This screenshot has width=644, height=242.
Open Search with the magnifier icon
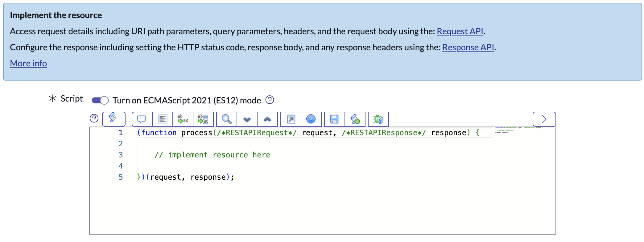click(x=227, y=119)
